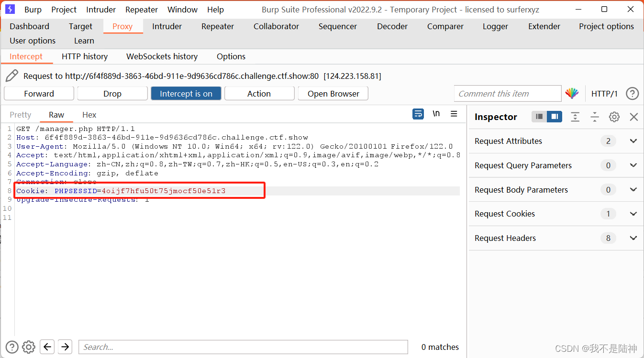Open the Decoder tab
This screenshot has height=358, width=644.
[x=392, y=26]
